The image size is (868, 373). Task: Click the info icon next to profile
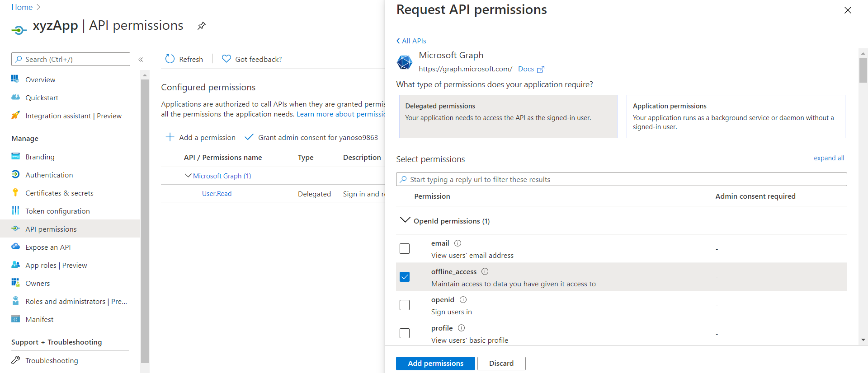pyautogui.click(x=461, y=328)
